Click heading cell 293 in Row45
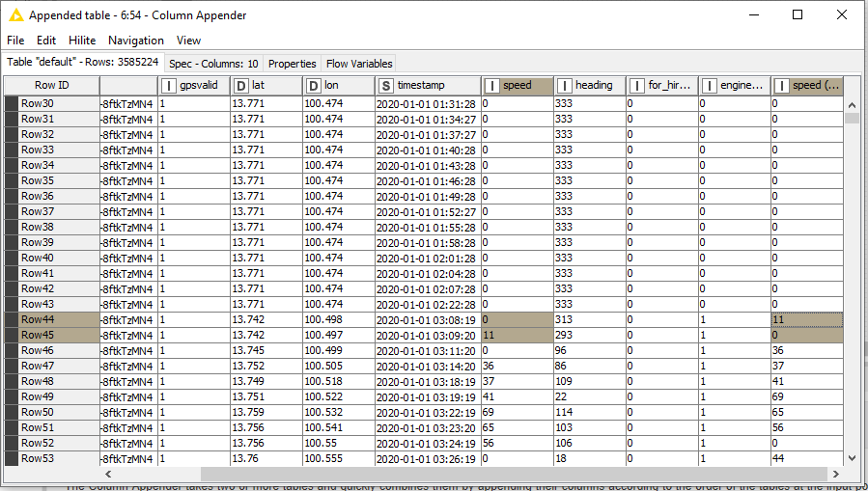This screenshot has width=868, height=491. (x=590, y=335)
